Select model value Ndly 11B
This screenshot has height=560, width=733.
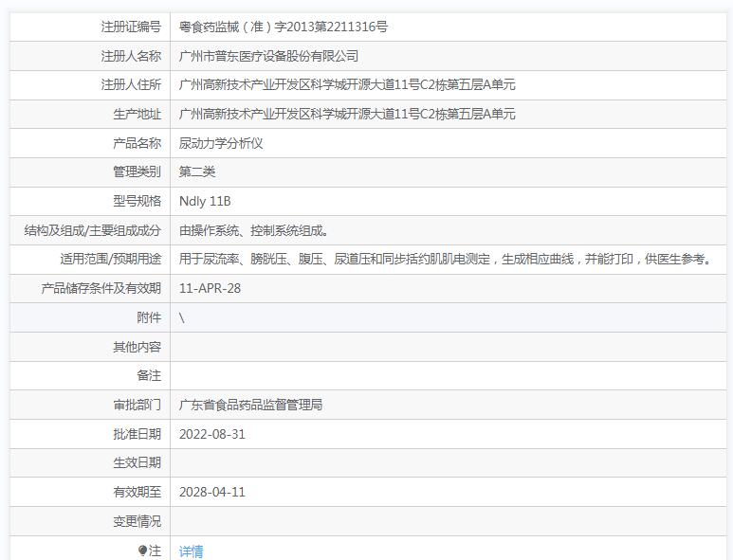(x=205, y=201)
